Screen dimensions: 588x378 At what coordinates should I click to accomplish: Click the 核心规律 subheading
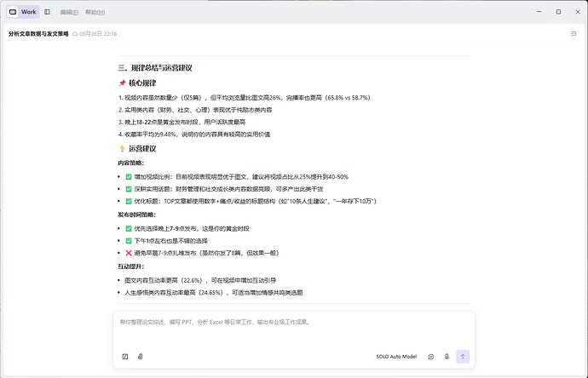pos(142,83)
